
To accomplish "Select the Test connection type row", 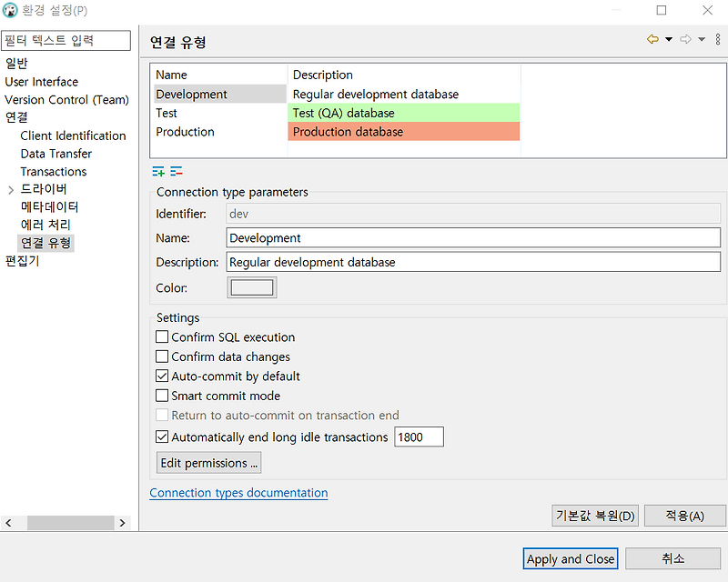I will [x=218, y=113].
